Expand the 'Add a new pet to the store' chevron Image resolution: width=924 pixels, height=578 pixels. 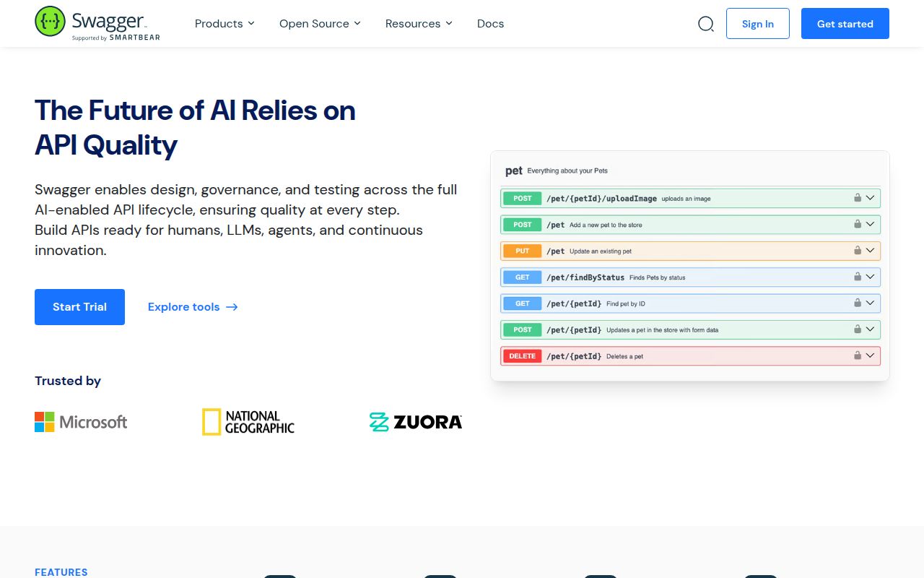click(x=871, y=224)
